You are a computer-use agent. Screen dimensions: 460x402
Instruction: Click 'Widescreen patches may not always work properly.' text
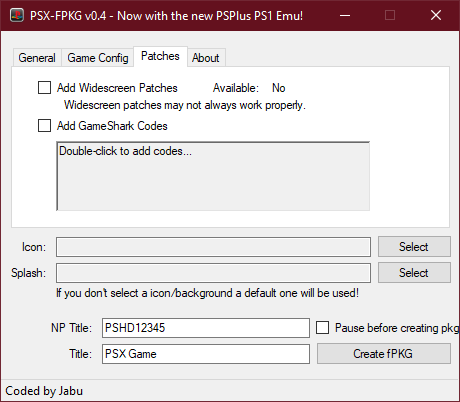point(185,105)
